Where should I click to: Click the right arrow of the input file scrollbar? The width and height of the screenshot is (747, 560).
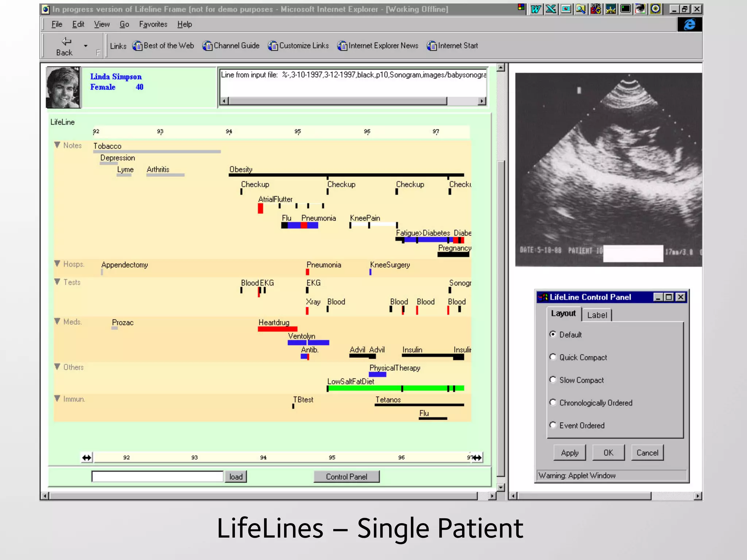[482, 101]
